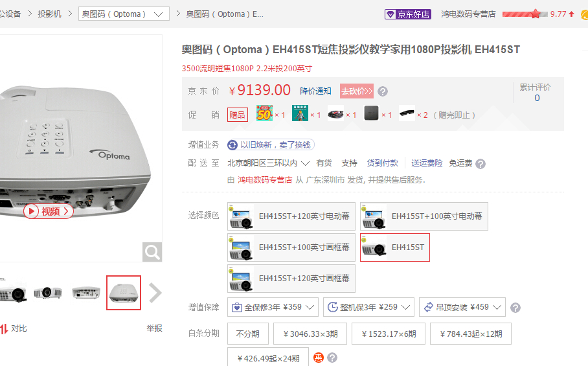588x366 pixels.
Task: Choose ¥1523.17×6期 installment plan
Action: 389,334
